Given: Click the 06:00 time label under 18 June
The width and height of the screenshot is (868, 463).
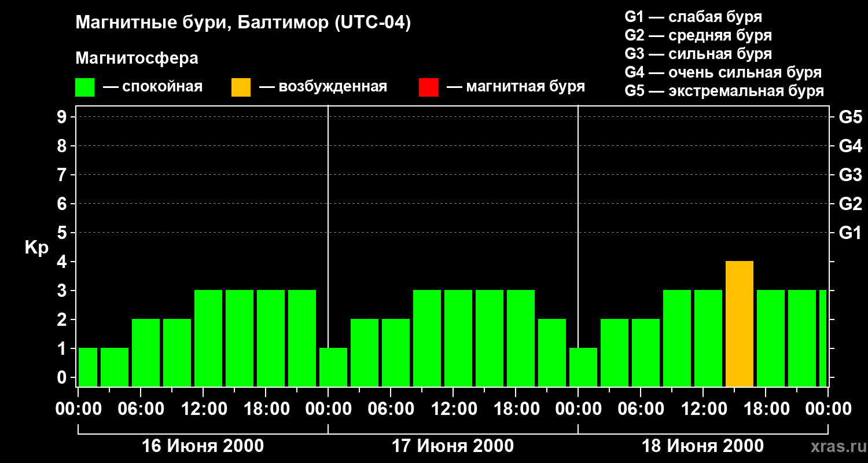Looking at the screenshot, I should pos(641,409).
